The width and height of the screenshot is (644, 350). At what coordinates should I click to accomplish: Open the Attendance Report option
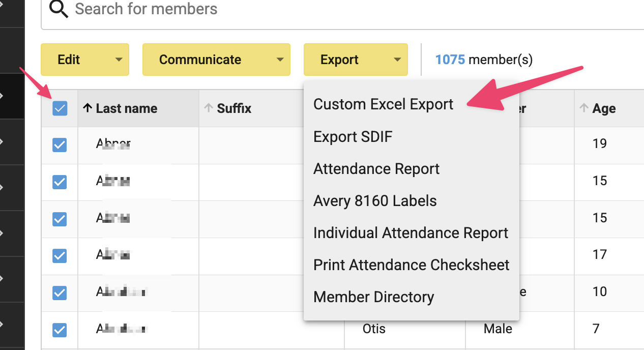pyautogui.click(x=376, y=168)
